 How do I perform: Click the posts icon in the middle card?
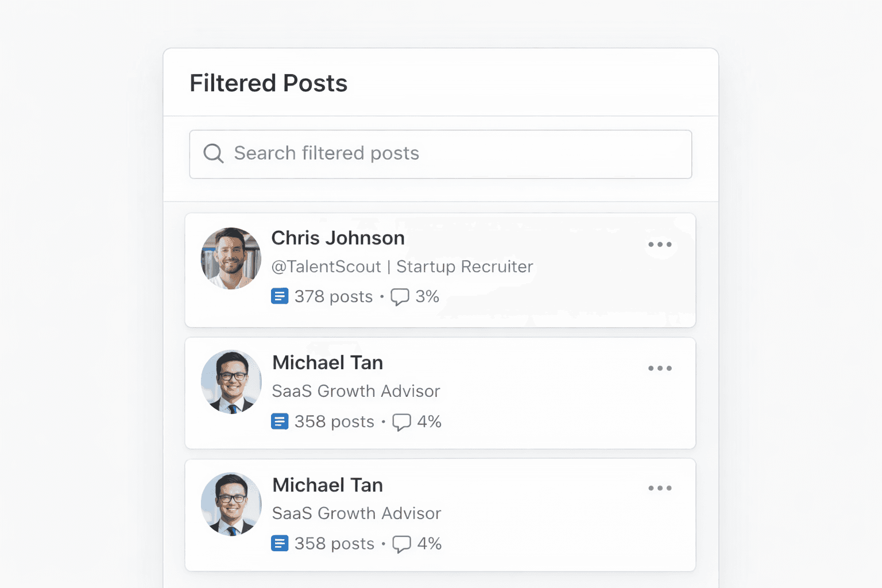click(x=280, y=421)
